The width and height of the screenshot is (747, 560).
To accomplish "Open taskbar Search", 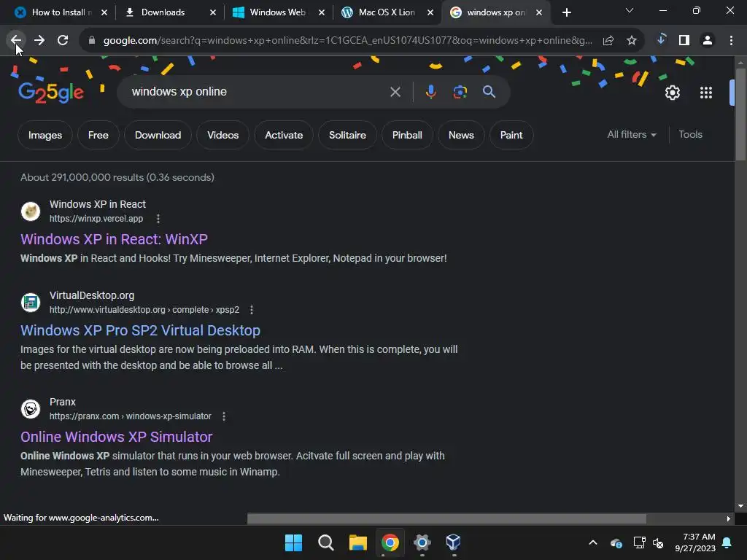I will point(326,542).
